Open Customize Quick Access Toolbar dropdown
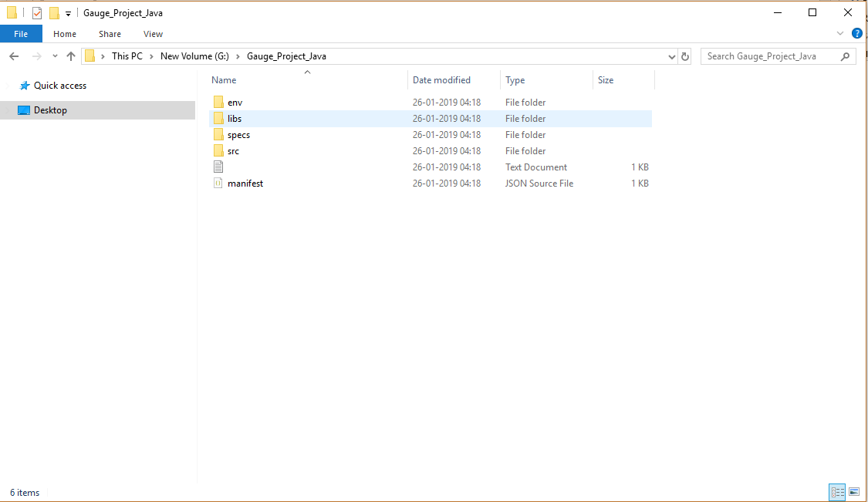Viewport: 868px width, 502px height. 68,14
